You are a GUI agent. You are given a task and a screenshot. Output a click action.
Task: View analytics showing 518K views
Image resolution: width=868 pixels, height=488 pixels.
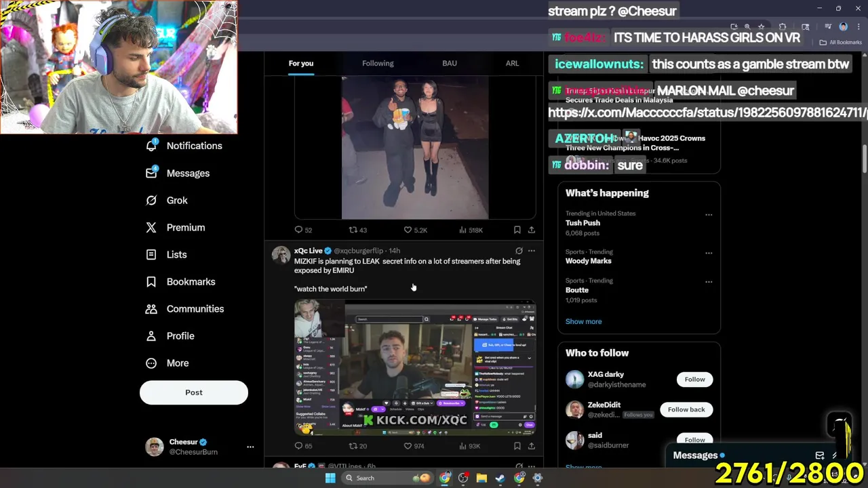[x=471, y=230]
